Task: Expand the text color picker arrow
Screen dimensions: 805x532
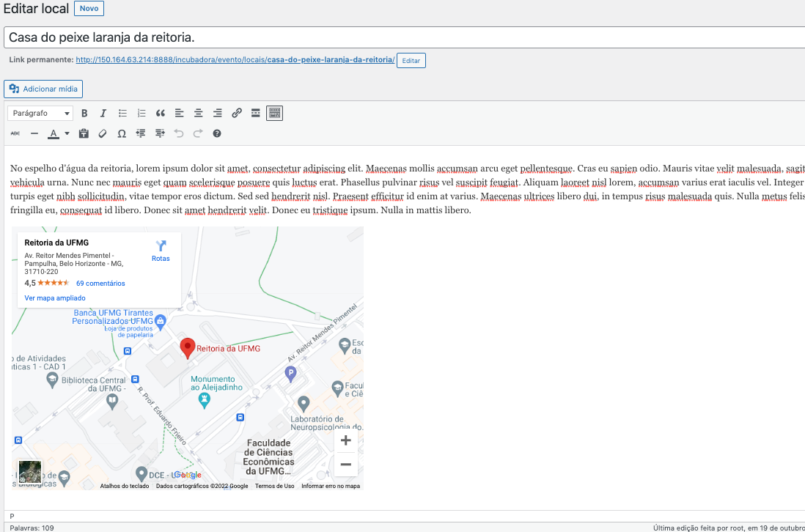Action: [67, 133]
